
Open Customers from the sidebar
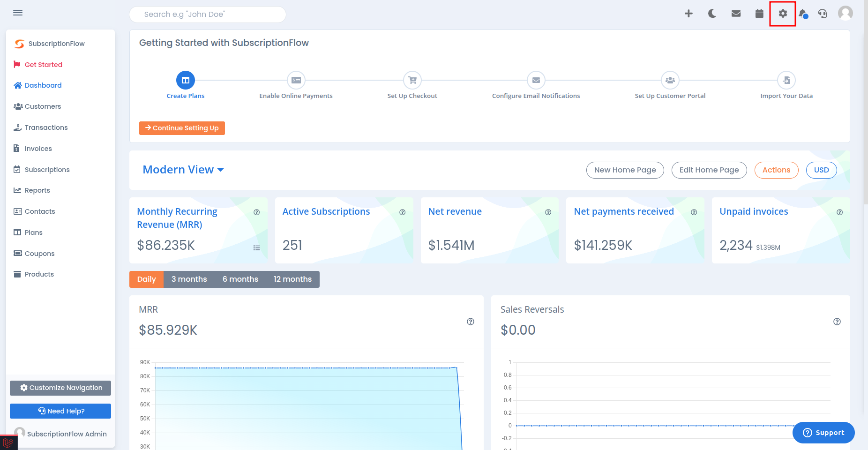tap(43, 106)
